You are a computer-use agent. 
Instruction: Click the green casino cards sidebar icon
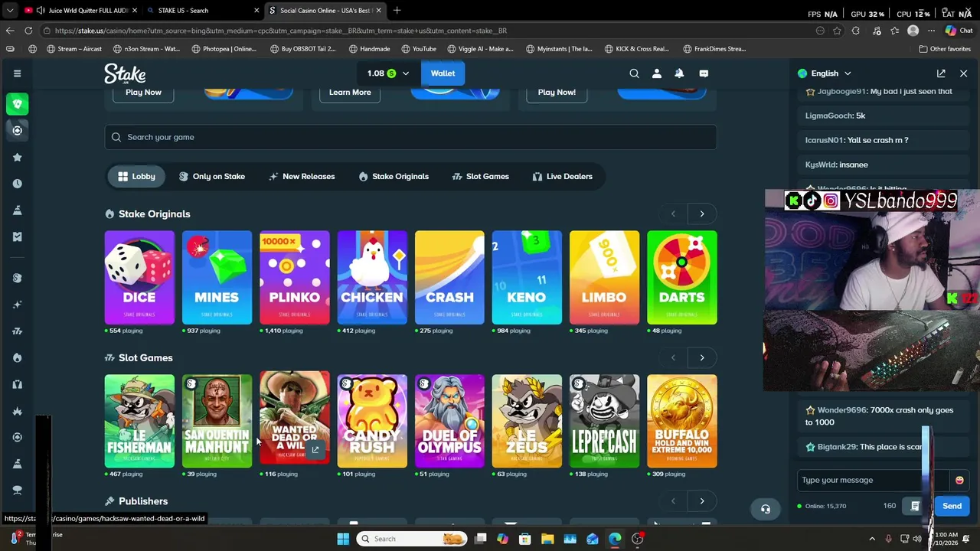click(x=17, y=104)
